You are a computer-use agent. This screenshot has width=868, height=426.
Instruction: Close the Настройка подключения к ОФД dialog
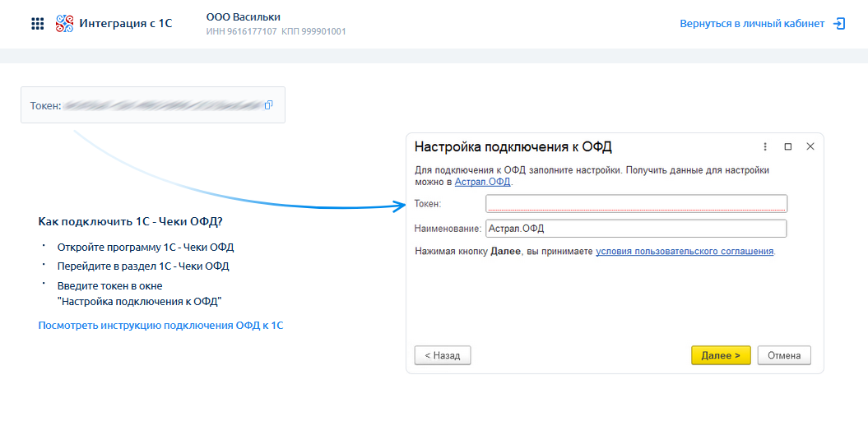tap(810, 146)
